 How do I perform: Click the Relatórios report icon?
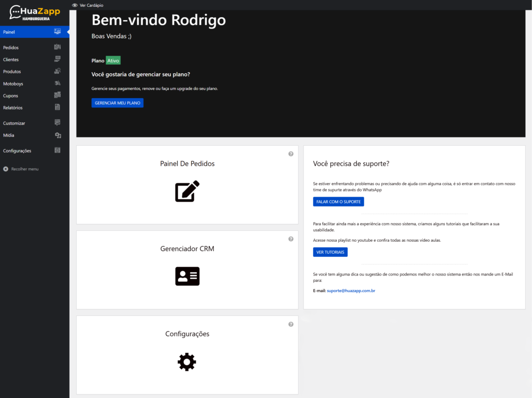coord(57,107)
